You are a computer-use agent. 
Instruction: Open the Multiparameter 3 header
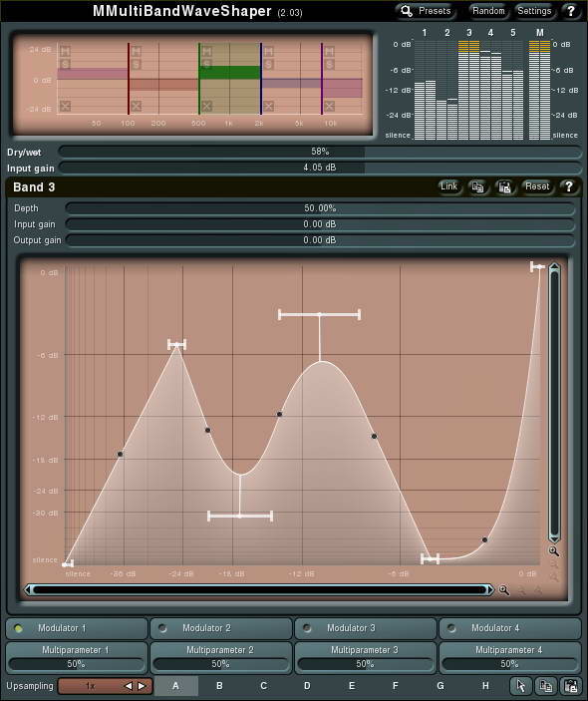pyautogui.click(x=365, y=649)
